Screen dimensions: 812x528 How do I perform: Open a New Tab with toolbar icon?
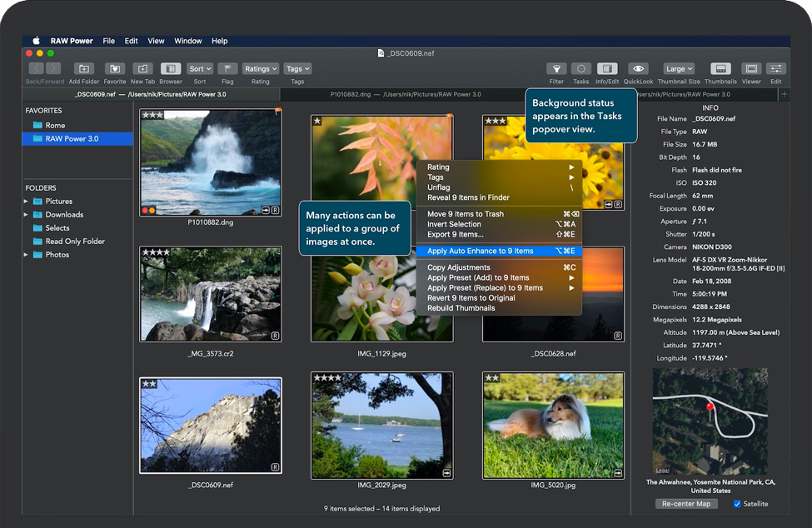142,69
